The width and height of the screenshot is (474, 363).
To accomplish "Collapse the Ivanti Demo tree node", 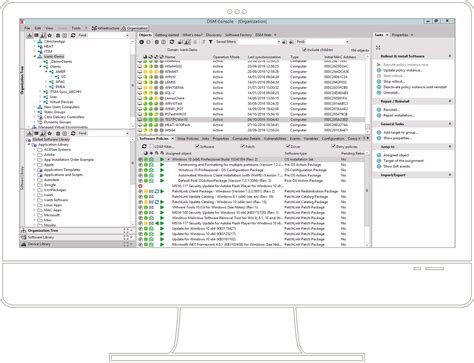I will 35,57.
